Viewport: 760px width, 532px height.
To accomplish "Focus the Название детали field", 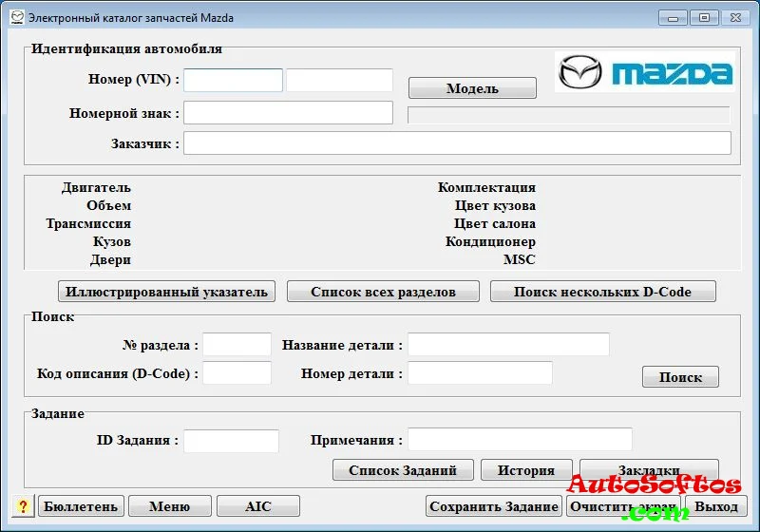I will [508, 345].
